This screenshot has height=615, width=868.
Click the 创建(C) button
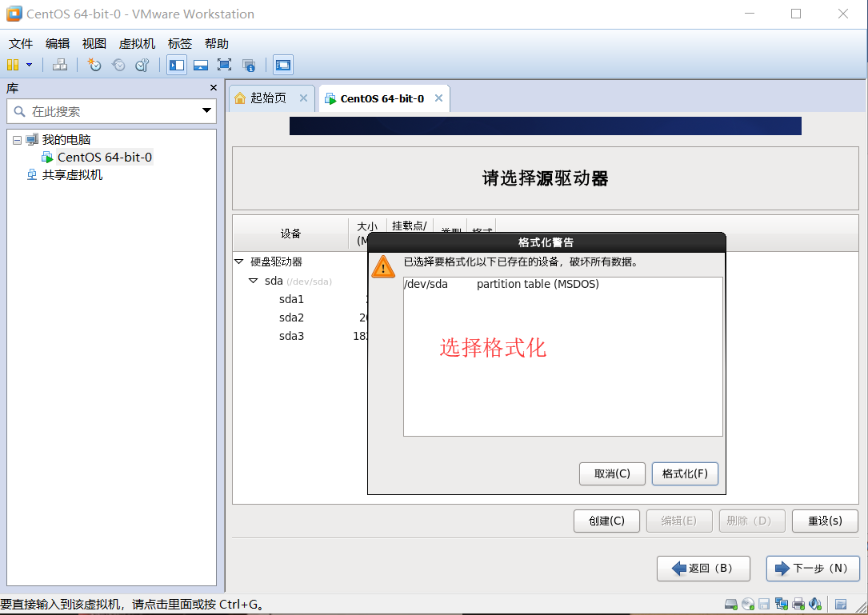coord(606,521)
